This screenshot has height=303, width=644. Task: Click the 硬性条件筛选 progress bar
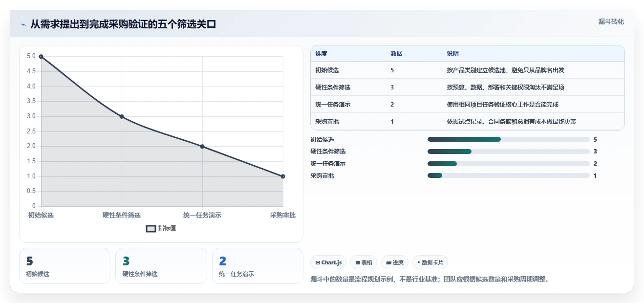tap(508, 151)
